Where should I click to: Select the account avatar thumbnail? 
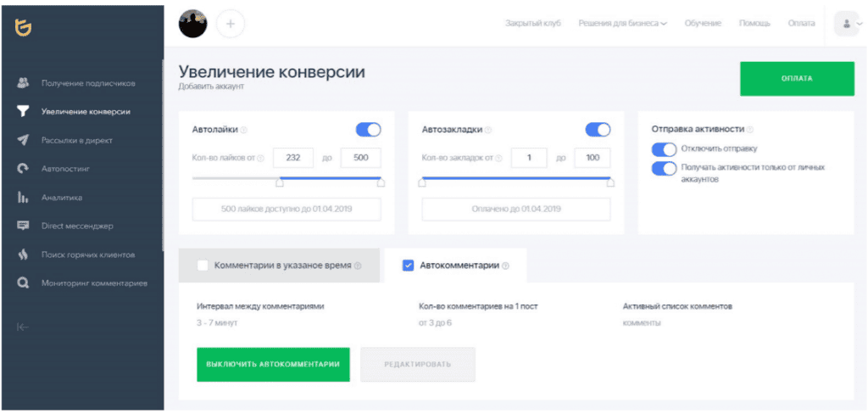[x=193, y=24]
